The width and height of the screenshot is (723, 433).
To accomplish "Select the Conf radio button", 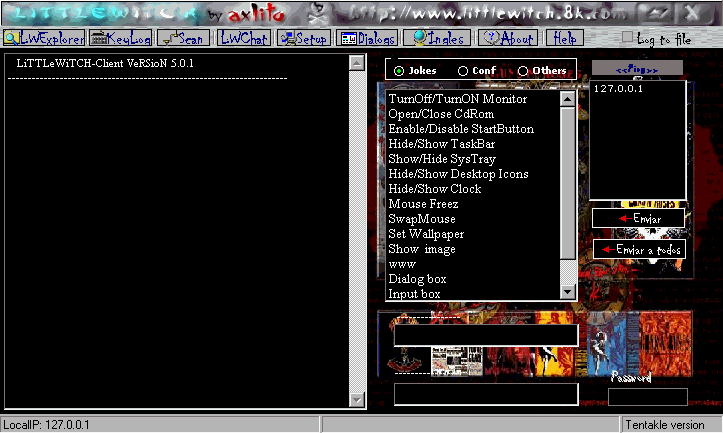I will (463, 71).
